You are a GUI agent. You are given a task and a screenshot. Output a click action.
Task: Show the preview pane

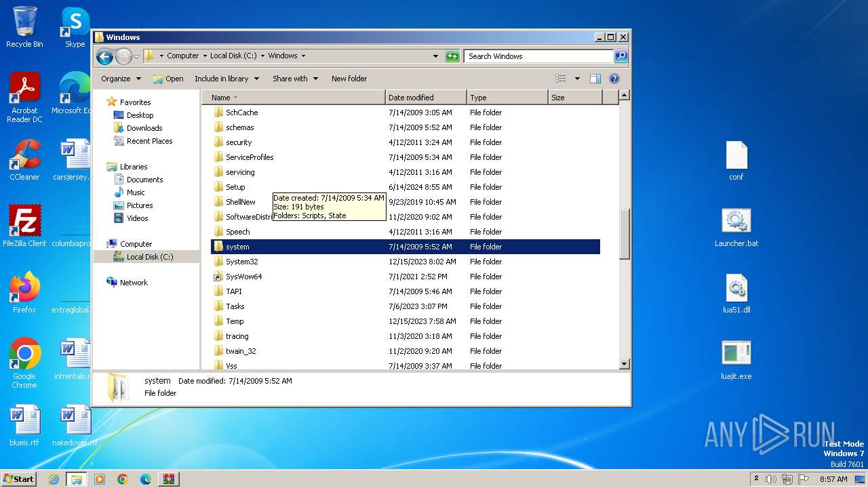[595, 79]
